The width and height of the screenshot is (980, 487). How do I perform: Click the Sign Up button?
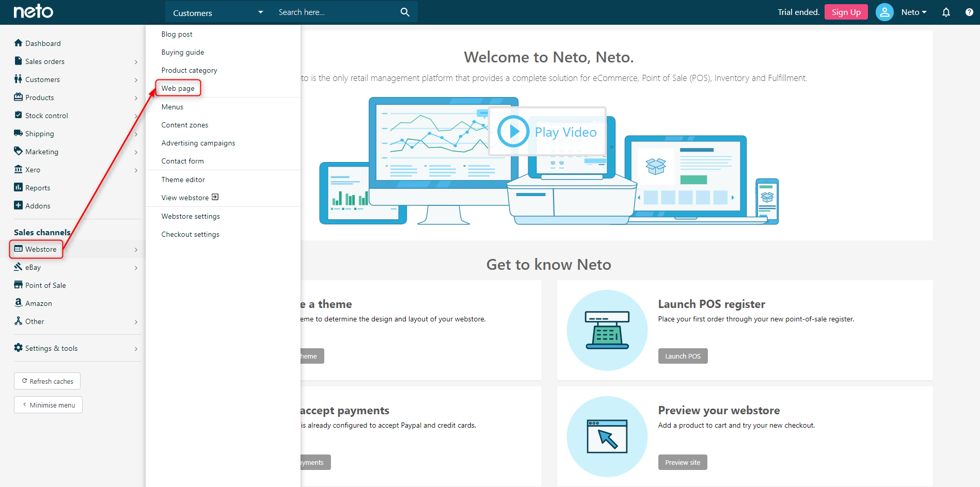846,12
